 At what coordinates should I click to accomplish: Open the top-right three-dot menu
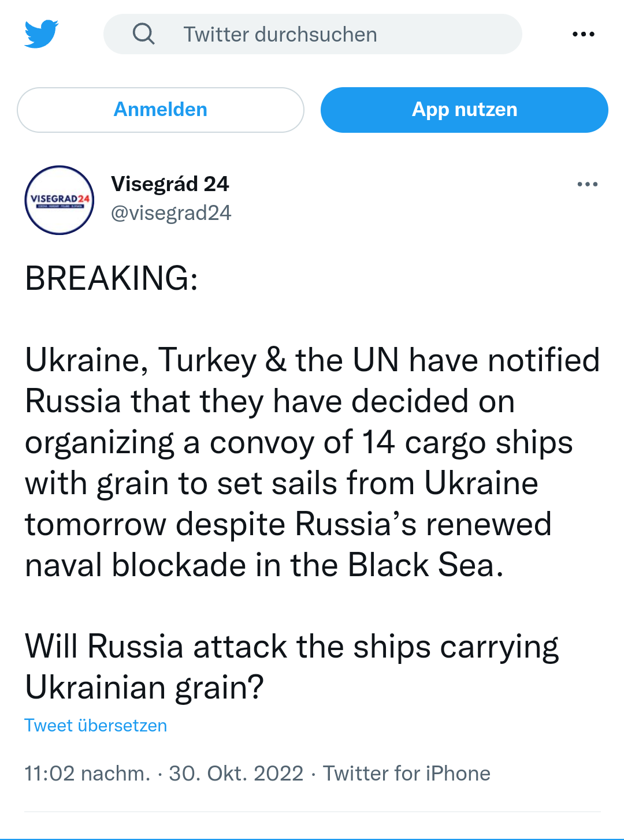click(x=583, y=34)
